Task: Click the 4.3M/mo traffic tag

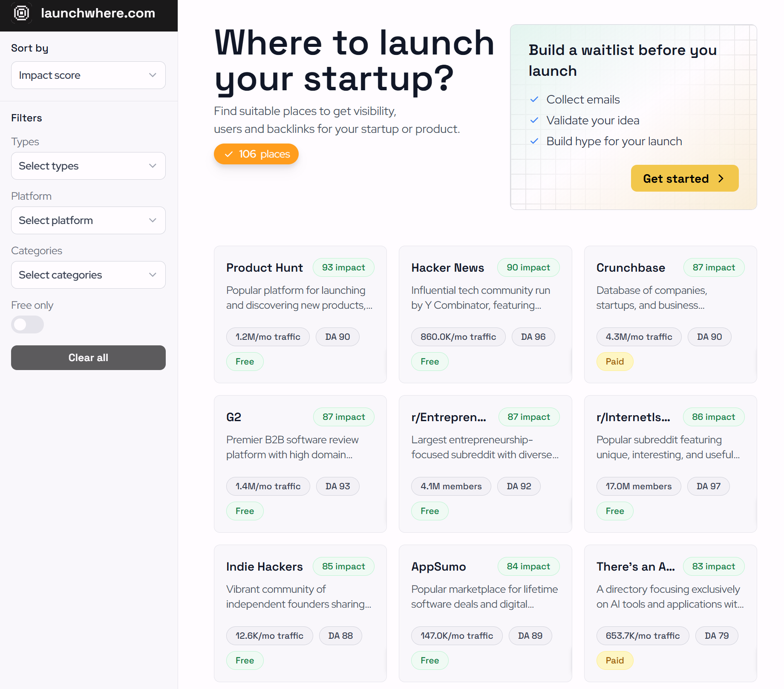Action: point(639,337)
